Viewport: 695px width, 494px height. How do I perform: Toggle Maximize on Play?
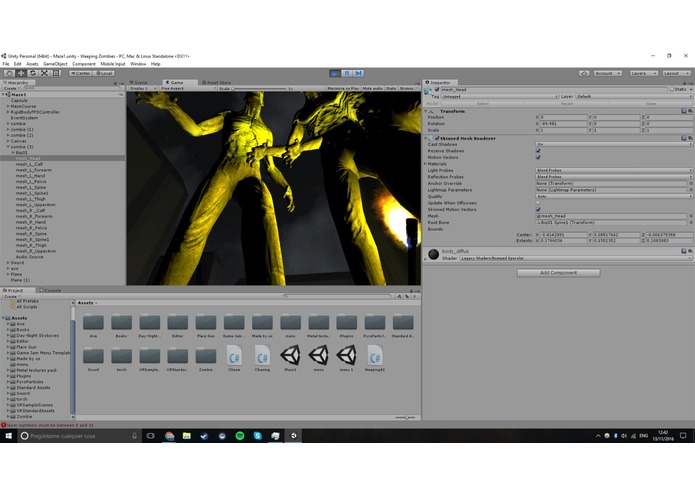click(x=343, y=89)
